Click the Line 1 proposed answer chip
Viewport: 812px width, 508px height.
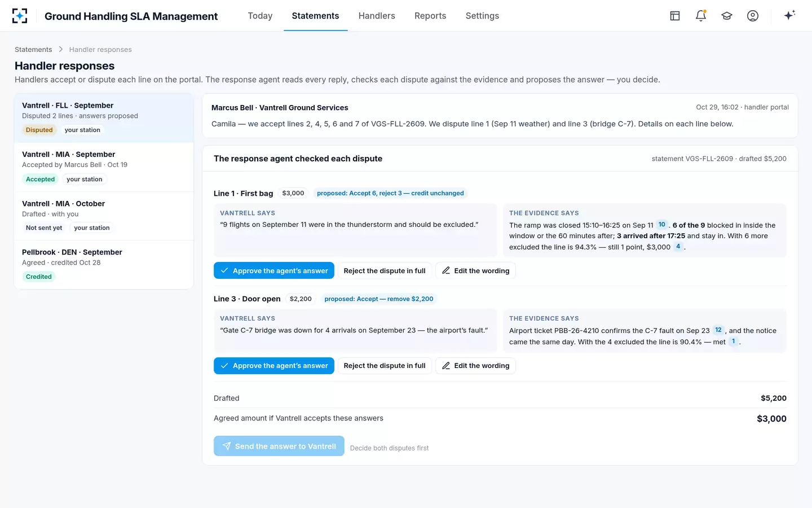tap(390, 193)
